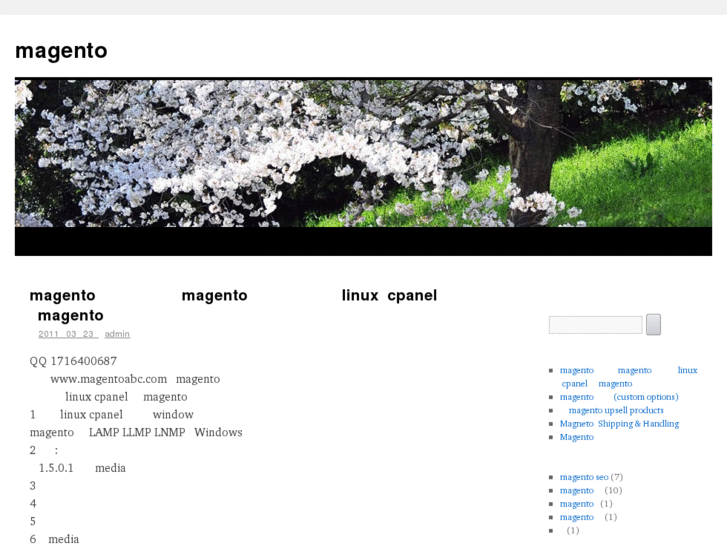The width and height of the screenshot is (727, 545).
Task: Open the magento seo category (7)
Action: tap(584, 477)
